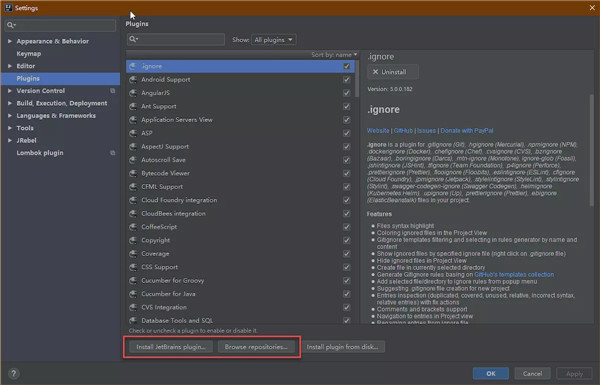
Task: Toggle the AngularJS plugin checkbox
Action: pyautogui.click(x=347, y=93)
